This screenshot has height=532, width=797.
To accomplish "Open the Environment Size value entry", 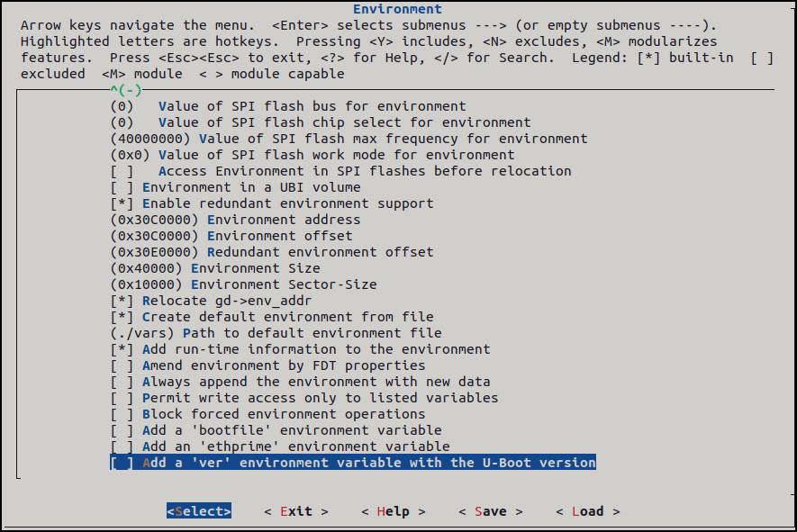I will [214, 268].
